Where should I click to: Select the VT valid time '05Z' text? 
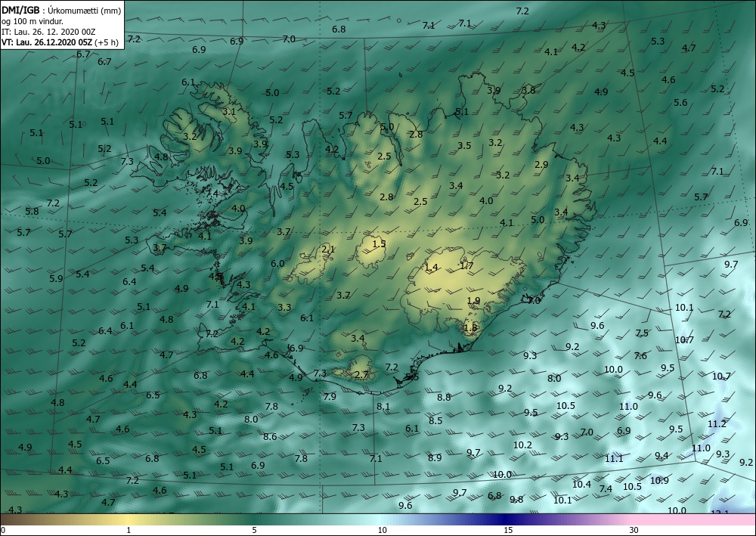tap(47, 42)
